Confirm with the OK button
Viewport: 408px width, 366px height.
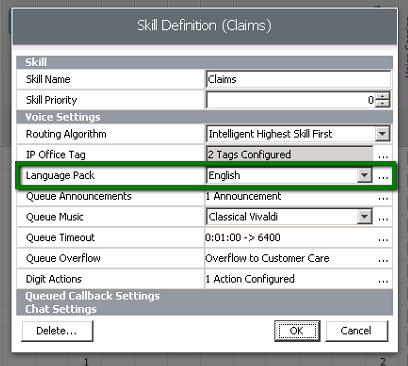(x=297, y=331)
